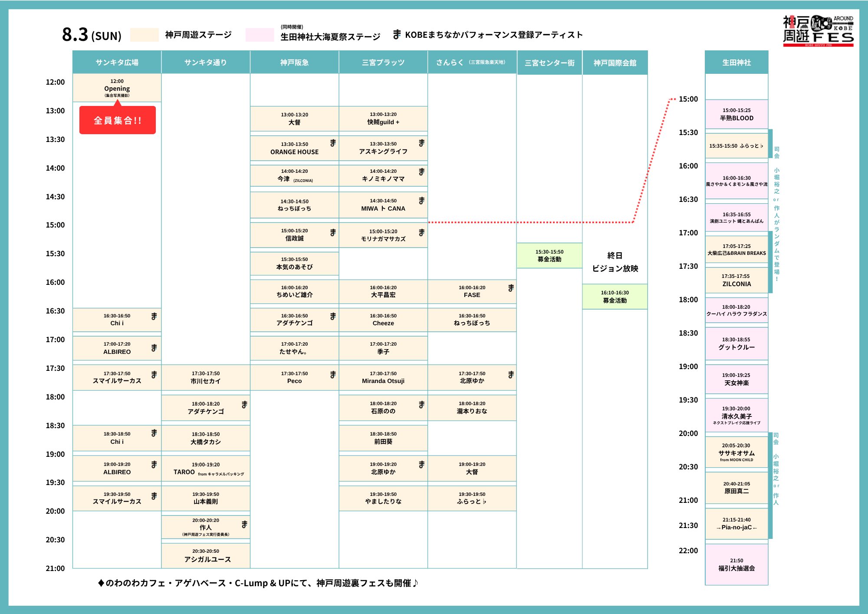Click the Kobe Shuyu Fes logo
868x614 pixels.
818,30
